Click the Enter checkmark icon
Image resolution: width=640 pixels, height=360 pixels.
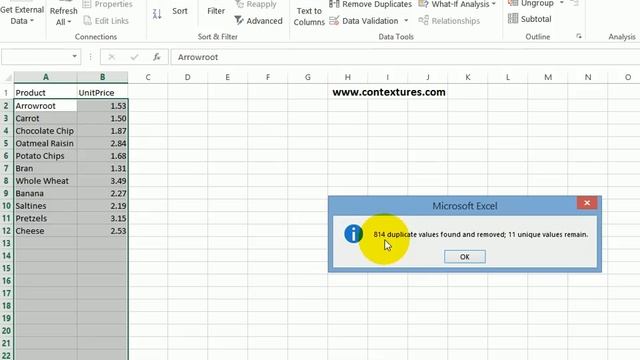[x=134, y=57]
